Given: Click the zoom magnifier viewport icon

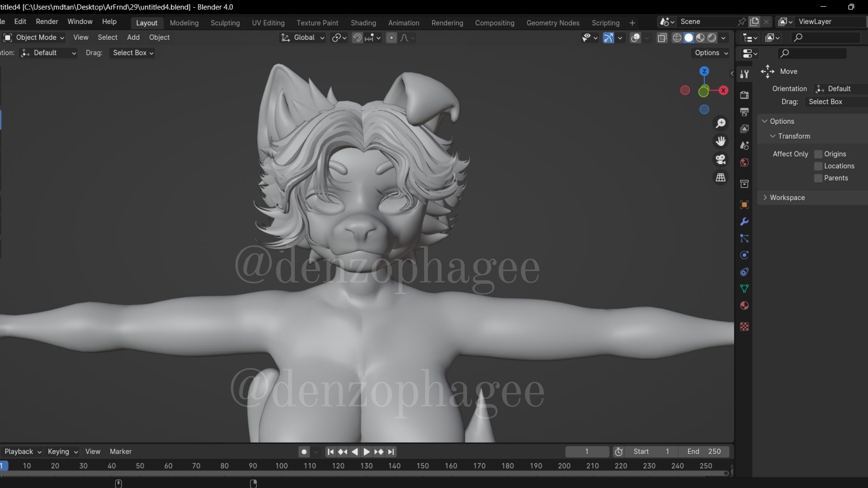Looking at the screenshot, I should [721, 123].
